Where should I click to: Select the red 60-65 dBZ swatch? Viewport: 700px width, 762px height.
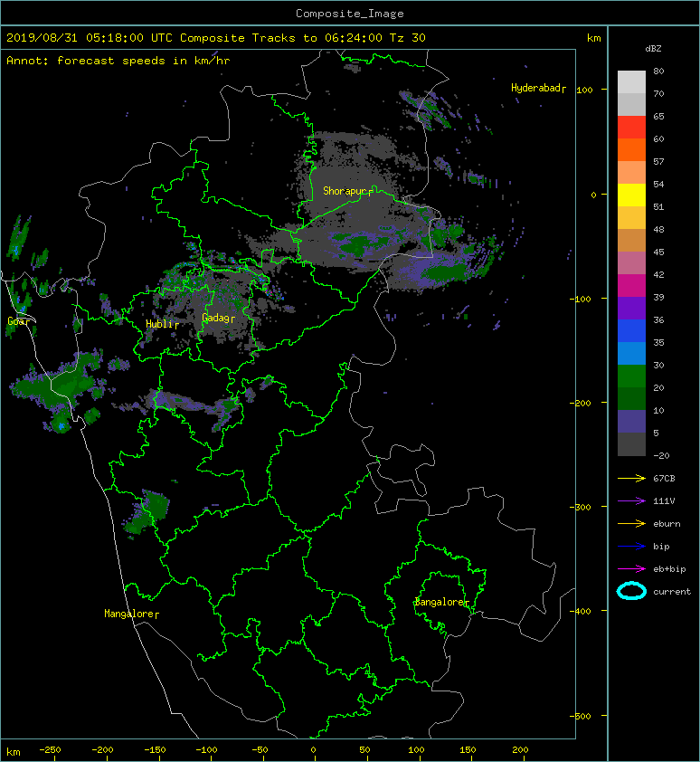[631, 128]
